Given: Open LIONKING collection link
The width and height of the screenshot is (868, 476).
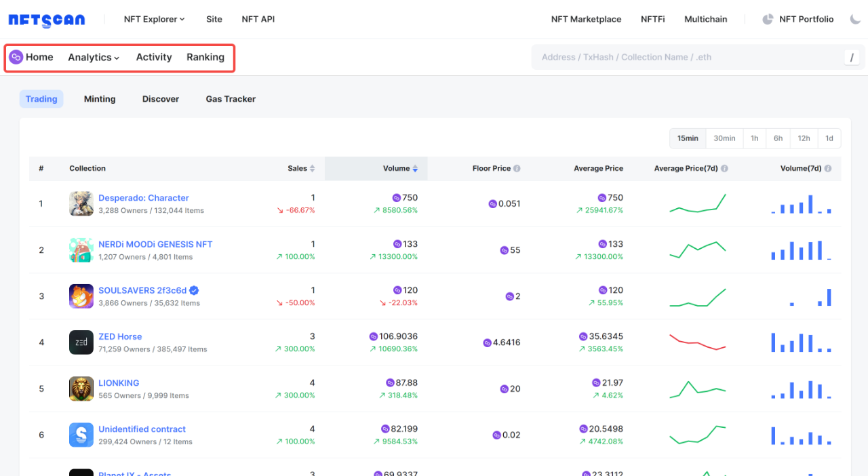Looking at the screenshot, I should click(119, 383).
